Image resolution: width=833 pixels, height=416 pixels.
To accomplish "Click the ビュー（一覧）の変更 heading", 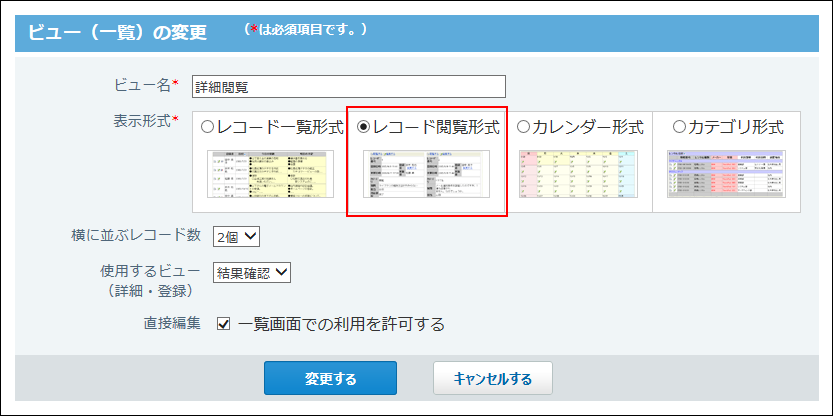I will coord(117,32).
